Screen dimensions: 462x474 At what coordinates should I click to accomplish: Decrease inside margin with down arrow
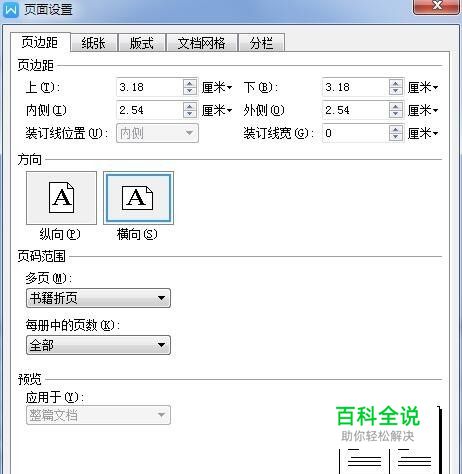pyautogui.click(x=190, y=114)
